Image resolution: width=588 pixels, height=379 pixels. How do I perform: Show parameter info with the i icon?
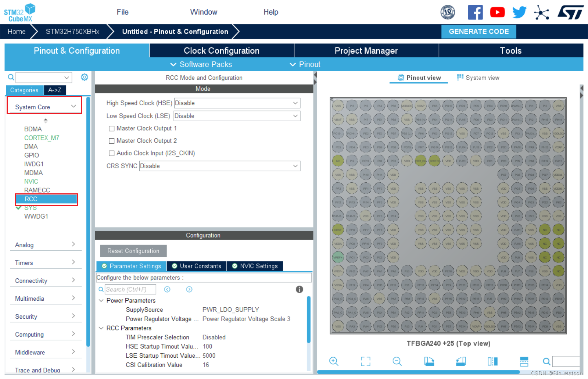300,289
